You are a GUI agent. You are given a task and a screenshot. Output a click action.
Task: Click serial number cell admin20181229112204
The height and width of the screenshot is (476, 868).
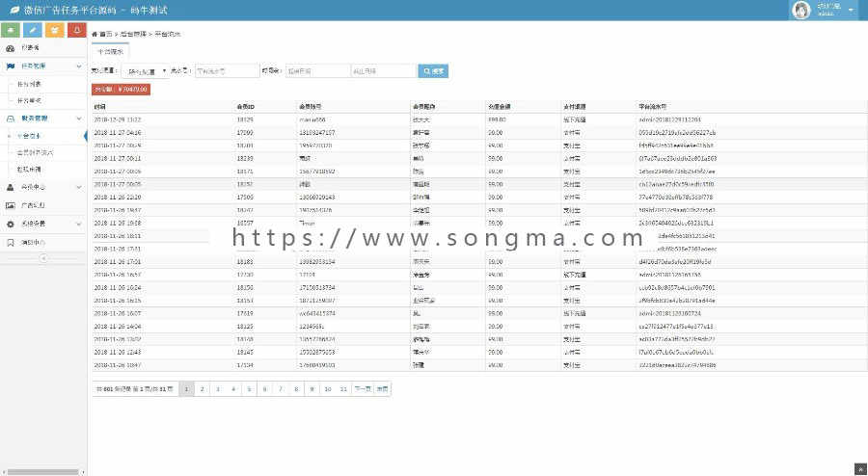click(669, 119)
